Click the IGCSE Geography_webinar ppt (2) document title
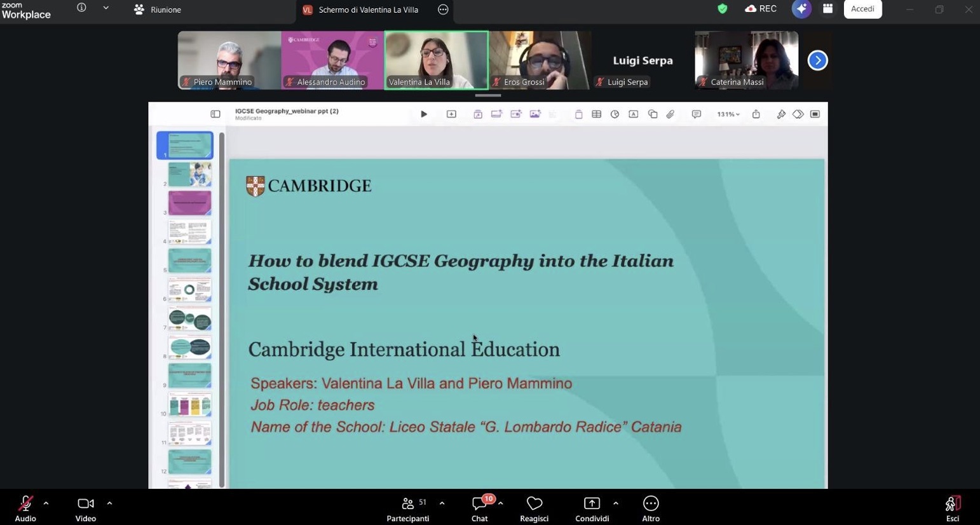The width and height of the screenshot is (980, 525). tap(287, 111)
